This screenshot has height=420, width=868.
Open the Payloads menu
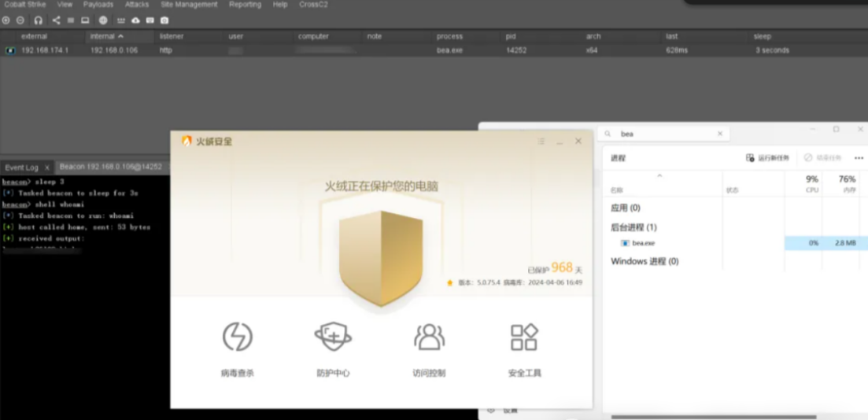(x=98, y=5)
